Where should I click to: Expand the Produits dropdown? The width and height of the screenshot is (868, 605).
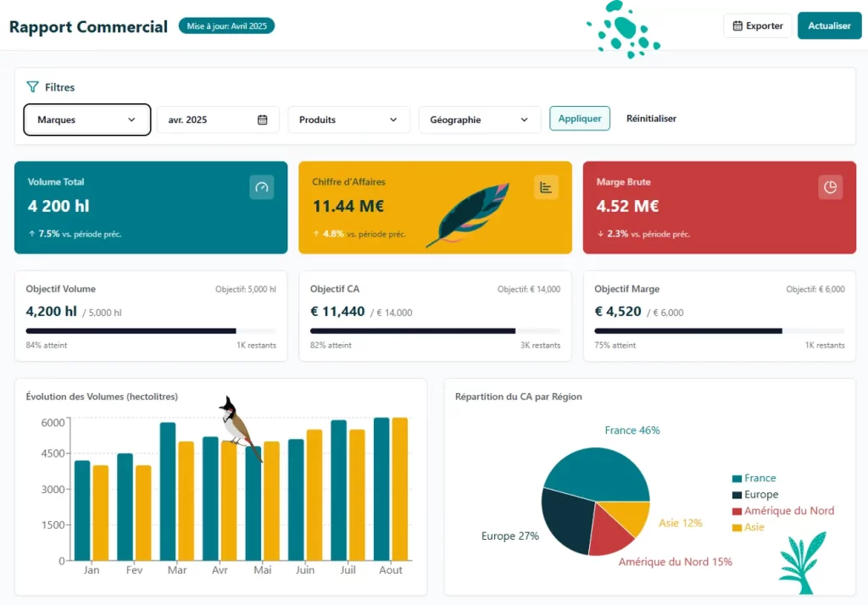click(x=348, y=119)
